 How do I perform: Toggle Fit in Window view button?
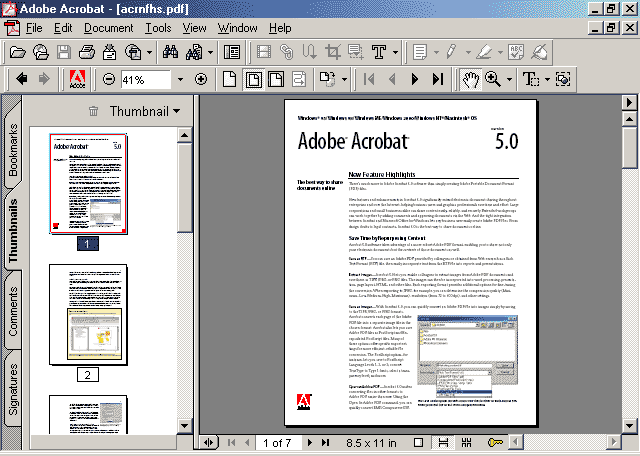click(253, 79)
